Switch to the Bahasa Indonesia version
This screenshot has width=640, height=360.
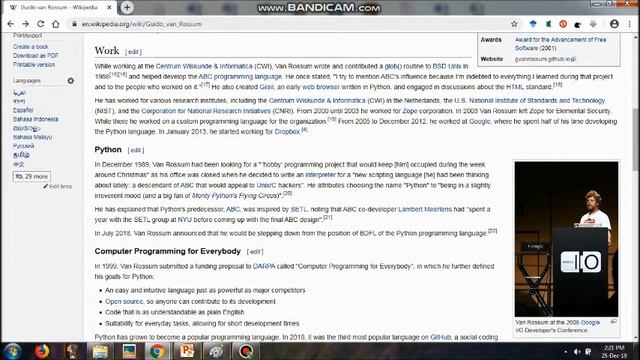pos(36,119)
